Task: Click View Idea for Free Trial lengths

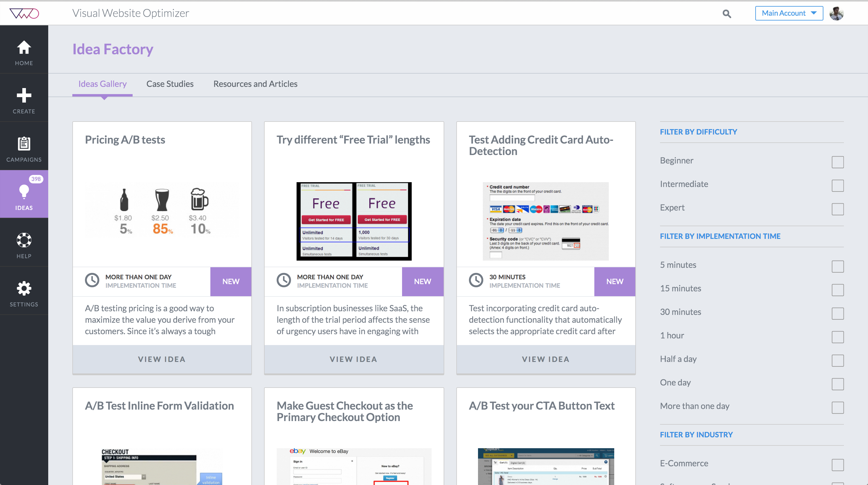Action: pyautogui.click(x=354, y=359)
